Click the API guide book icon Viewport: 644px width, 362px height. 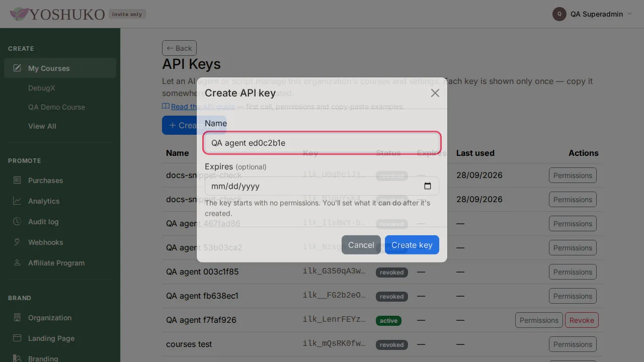[166, 106]
